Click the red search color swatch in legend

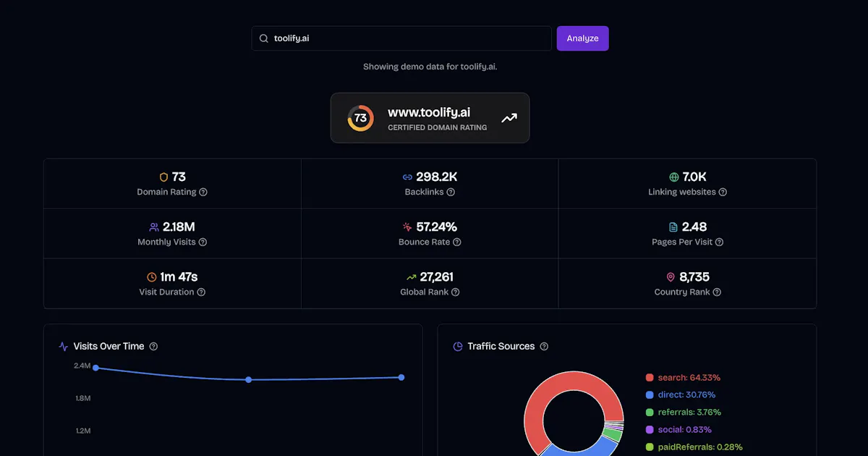pos(650,378)
